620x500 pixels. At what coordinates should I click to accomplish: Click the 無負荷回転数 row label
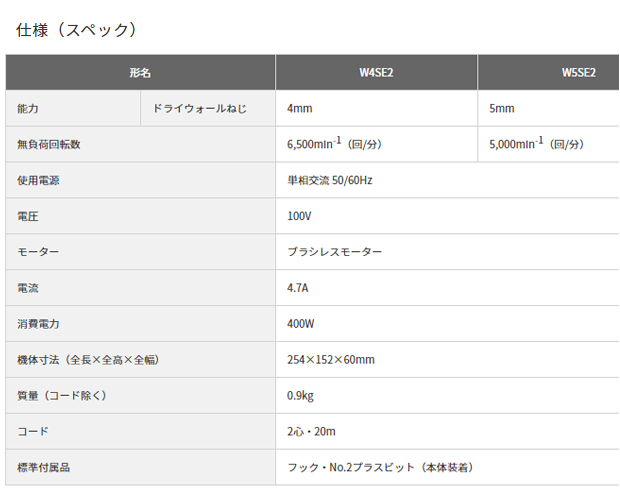pos(49,144)
